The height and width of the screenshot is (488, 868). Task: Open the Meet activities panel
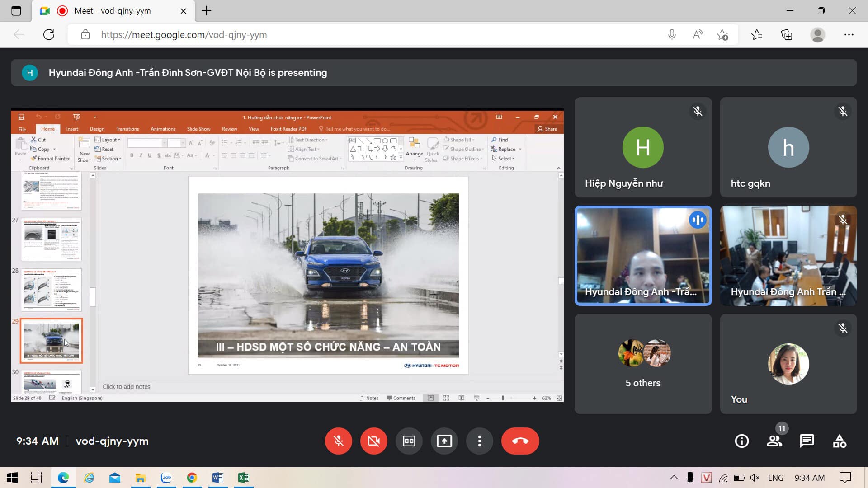[840, 441]
